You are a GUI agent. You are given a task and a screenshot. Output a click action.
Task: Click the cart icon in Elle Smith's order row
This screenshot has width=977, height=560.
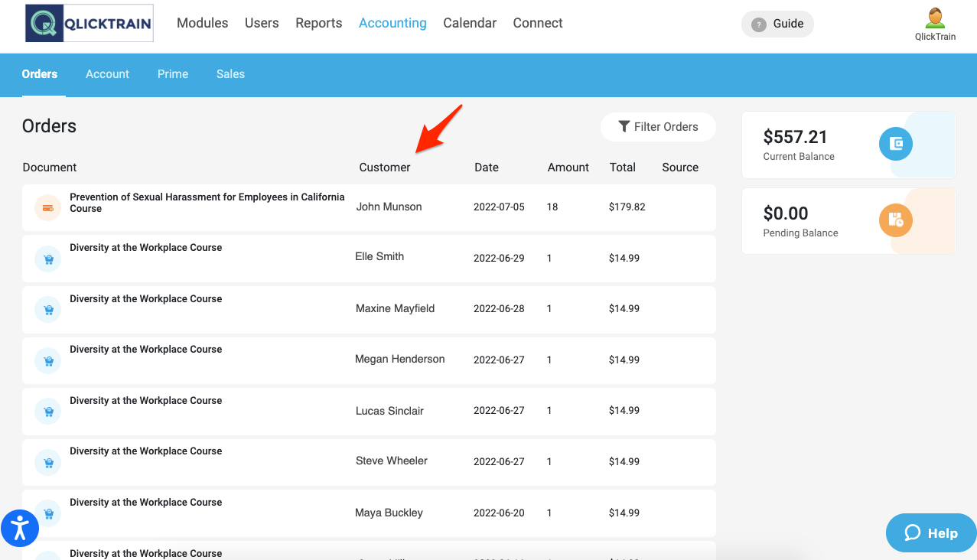(x=48, y=259)
